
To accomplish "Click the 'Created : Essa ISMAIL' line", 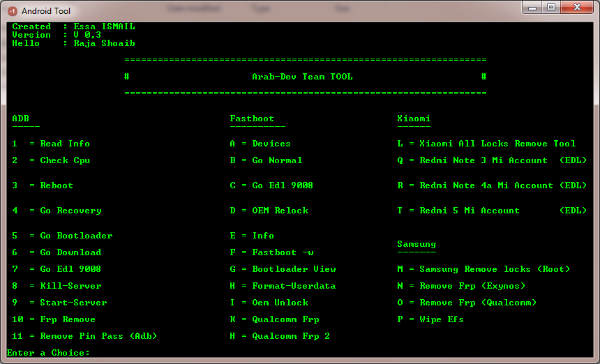I will pos(73,26).
